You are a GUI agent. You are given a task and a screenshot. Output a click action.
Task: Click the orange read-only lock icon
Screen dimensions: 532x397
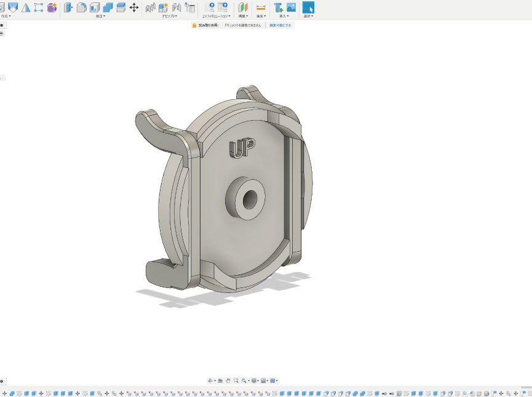click(194, 26)
